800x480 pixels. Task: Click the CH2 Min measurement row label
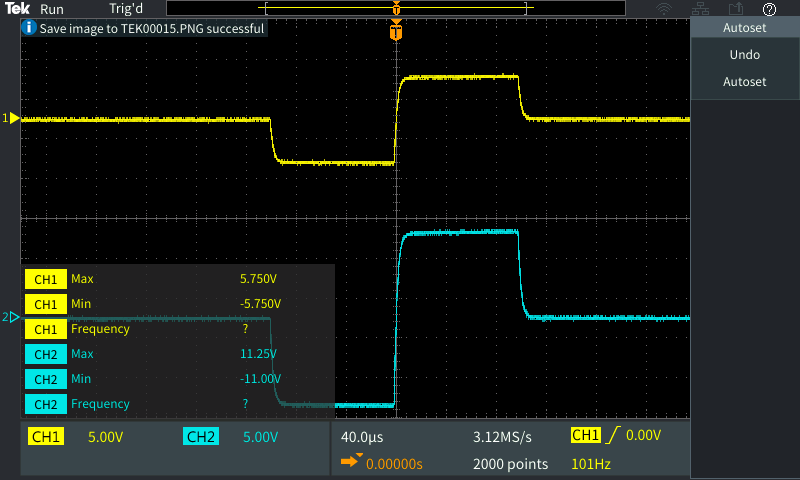(x=81, y=379)
